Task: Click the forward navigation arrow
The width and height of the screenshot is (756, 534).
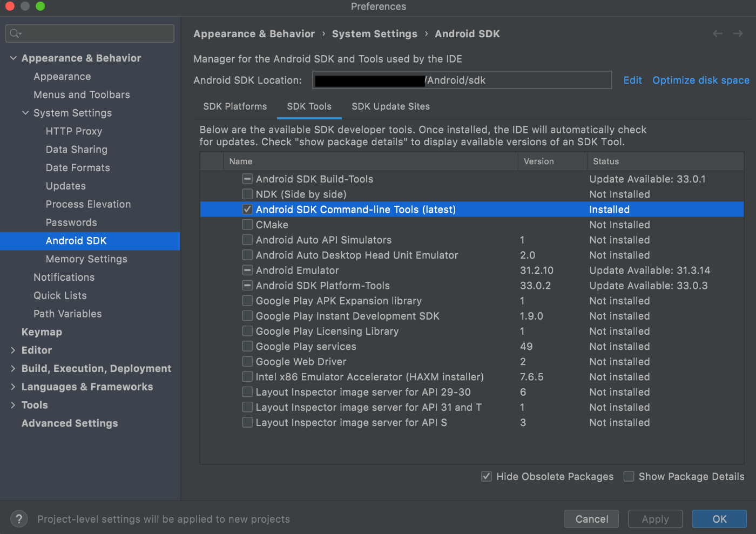Action: pos(738,33)
